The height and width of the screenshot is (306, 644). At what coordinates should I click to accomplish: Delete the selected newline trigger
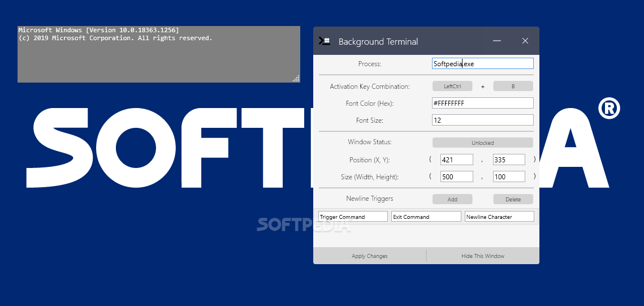(x=513, y=199)
